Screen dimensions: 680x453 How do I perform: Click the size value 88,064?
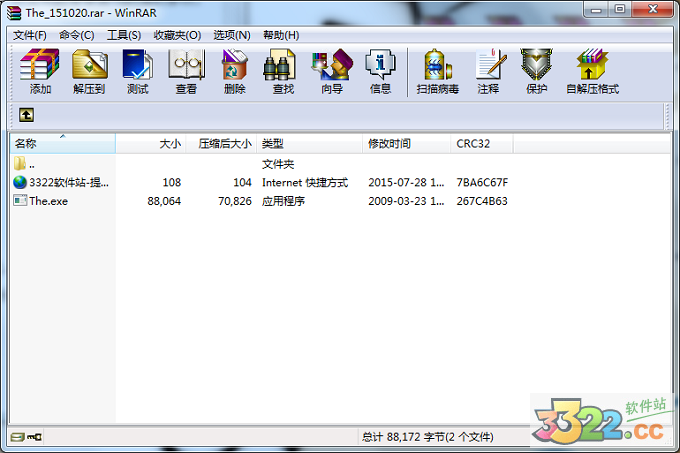coord(164,201)
